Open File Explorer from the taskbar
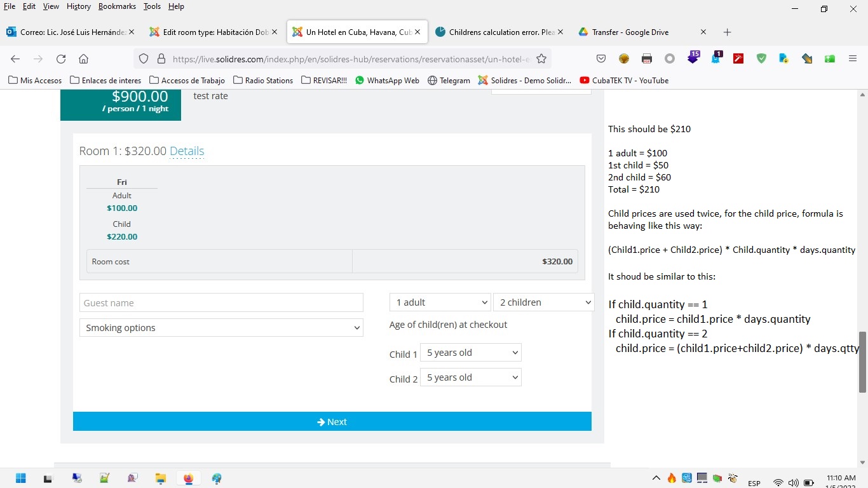Image resolution: width=868 pixels, height=488 pixels. (161, 478)
